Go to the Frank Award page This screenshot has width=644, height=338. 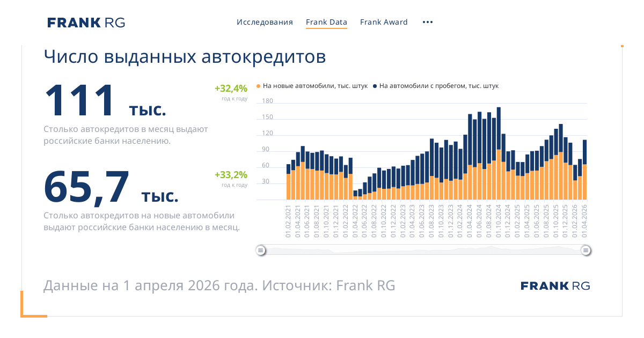tap(384, 23)
